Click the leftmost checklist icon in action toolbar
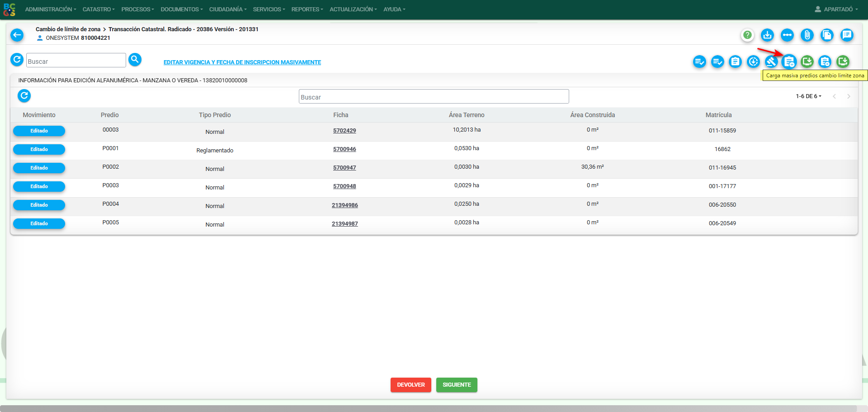 point(699,62)
